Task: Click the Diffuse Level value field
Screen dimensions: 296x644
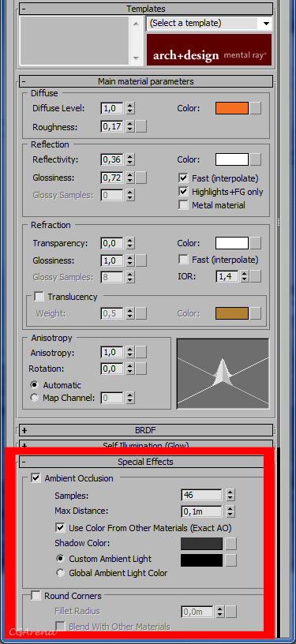Action: click(112, 108)
